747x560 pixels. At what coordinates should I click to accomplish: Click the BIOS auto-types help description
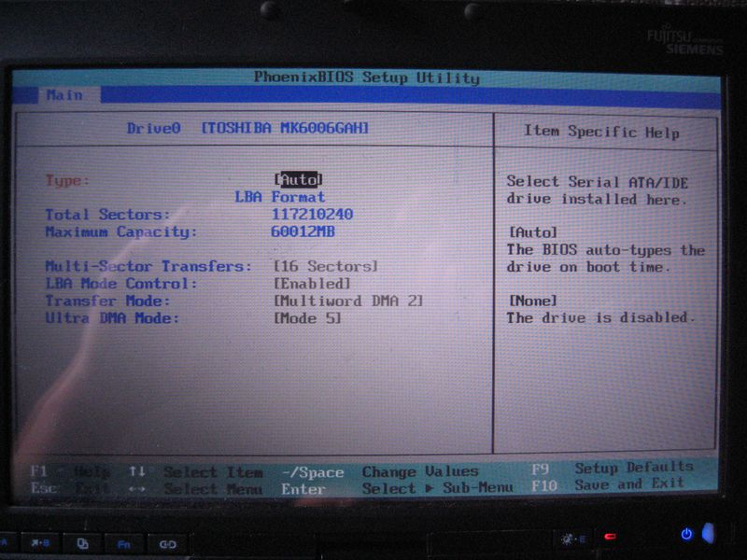point(605,259)
